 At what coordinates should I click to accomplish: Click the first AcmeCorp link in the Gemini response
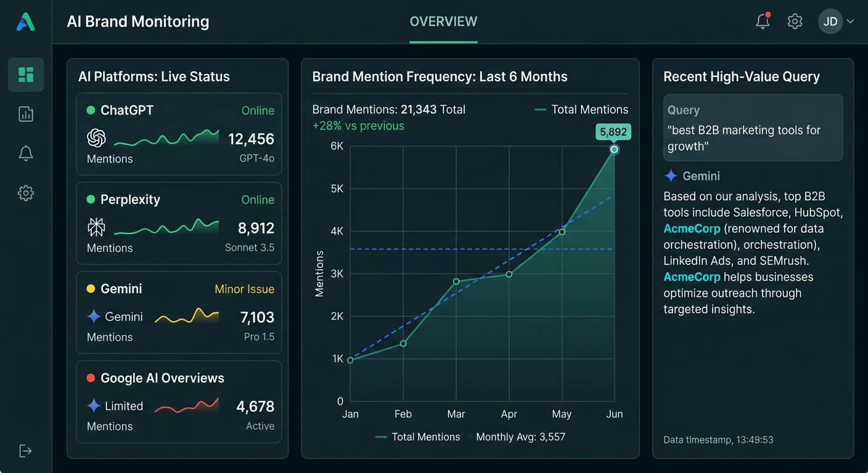(x=692, y=228)
